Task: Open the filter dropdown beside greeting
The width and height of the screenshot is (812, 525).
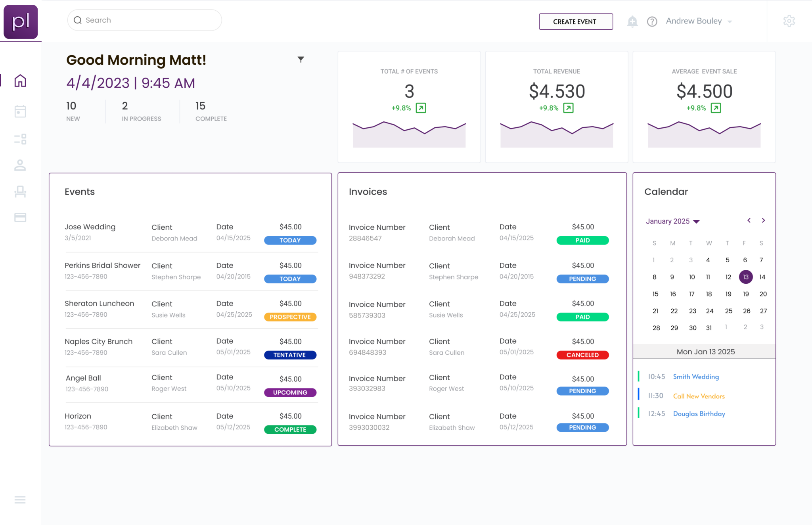Action: 301,60
